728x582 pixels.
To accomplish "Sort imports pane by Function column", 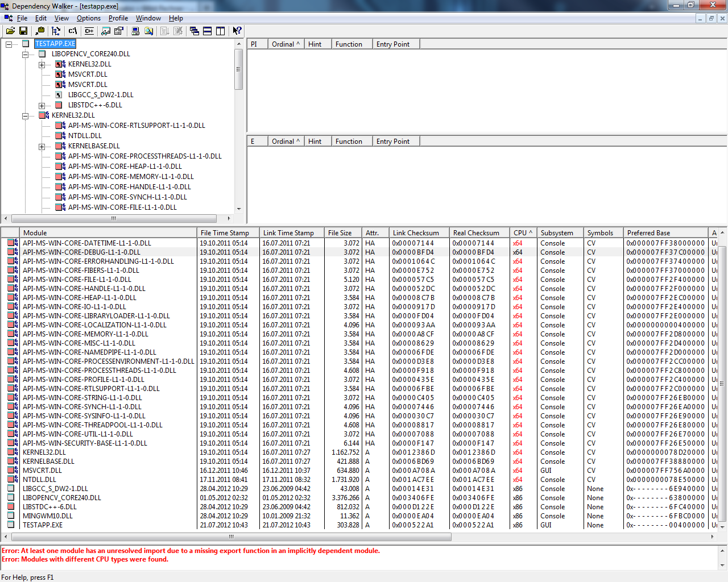I will (352, 44).
